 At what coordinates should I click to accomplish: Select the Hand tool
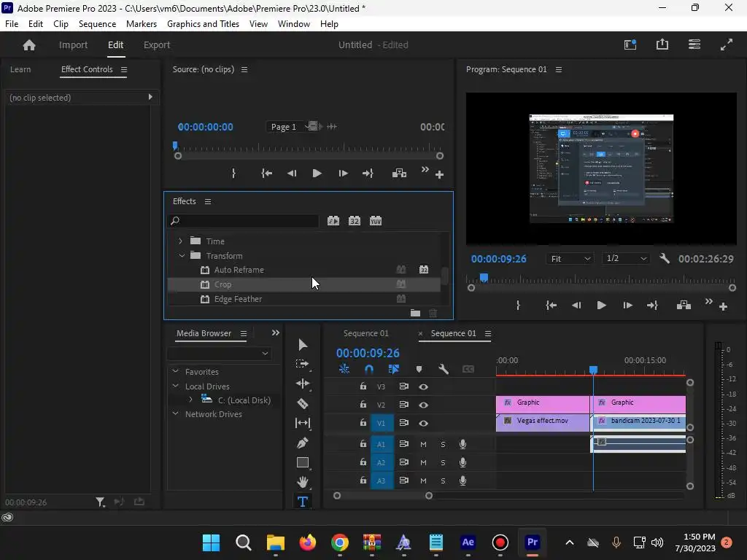[x=303, y=482]
